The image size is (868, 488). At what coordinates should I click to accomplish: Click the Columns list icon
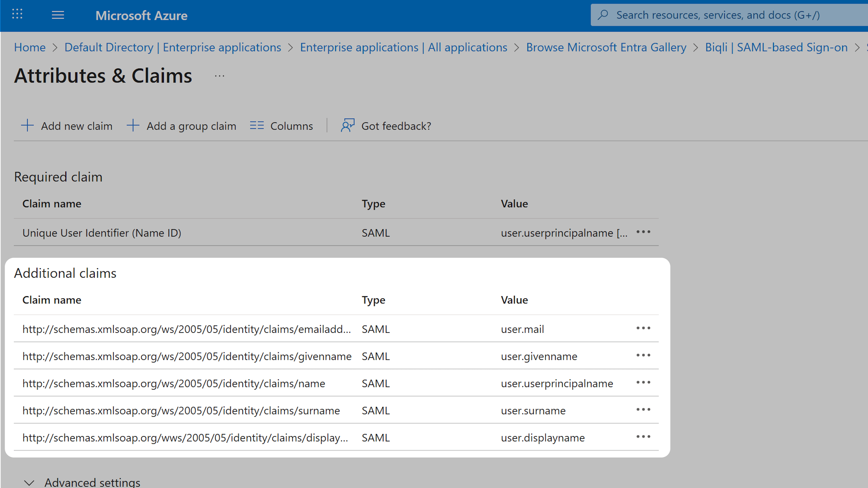coord(257,125)
